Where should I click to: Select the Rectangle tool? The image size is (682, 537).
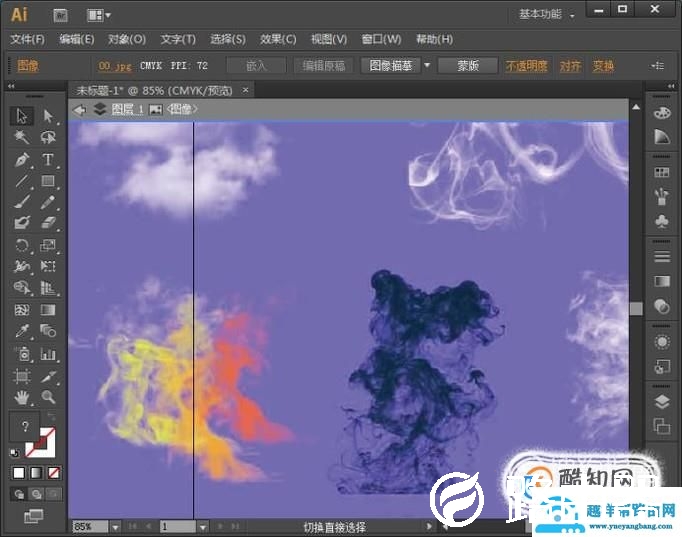tap(48, 181)
